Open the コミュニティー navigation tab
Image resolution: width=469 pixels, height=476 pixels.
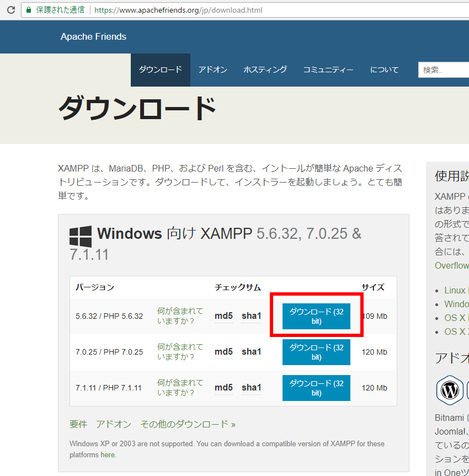coord(328,70)
